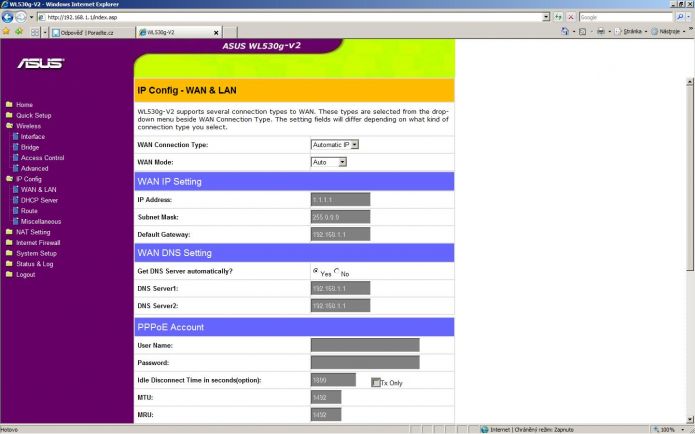The height and width of the screenshot is (434, 695).
Task: Open the recent pages dropdown arrow
Action: pyautogui.click(x=31, y=17)
